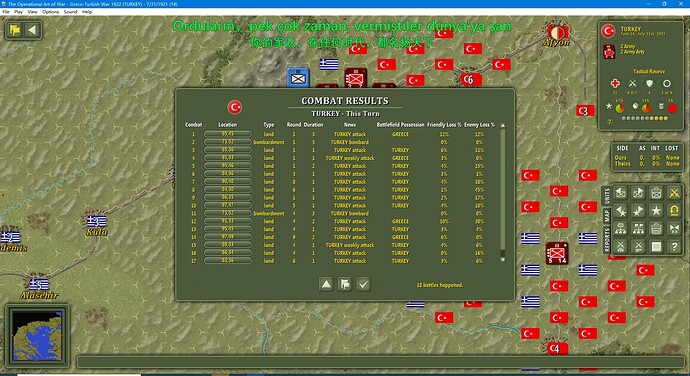The height and width of the screenshot is (376, 690).
Task: Click the star icon in Units panel
Action: [x=656, y=211]
